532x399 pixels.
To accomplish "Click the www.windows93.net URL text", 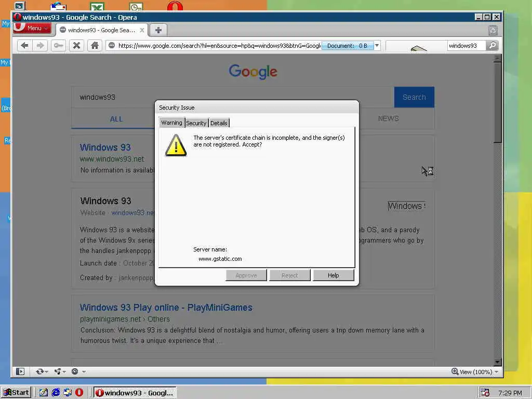I will [112, 159].
